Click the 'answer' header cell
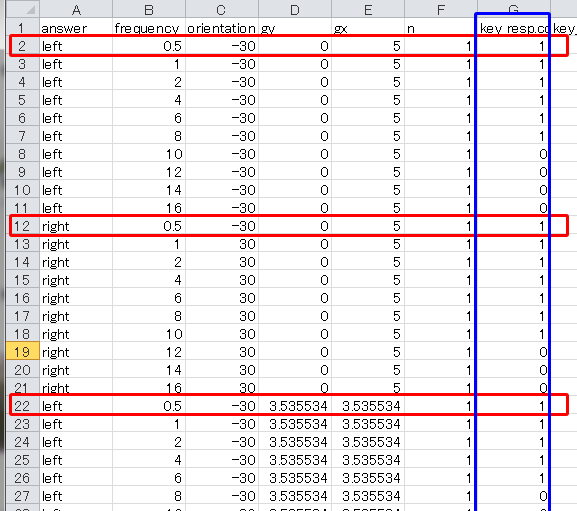The height and width of the screenshot is (511, 577). 76,28
